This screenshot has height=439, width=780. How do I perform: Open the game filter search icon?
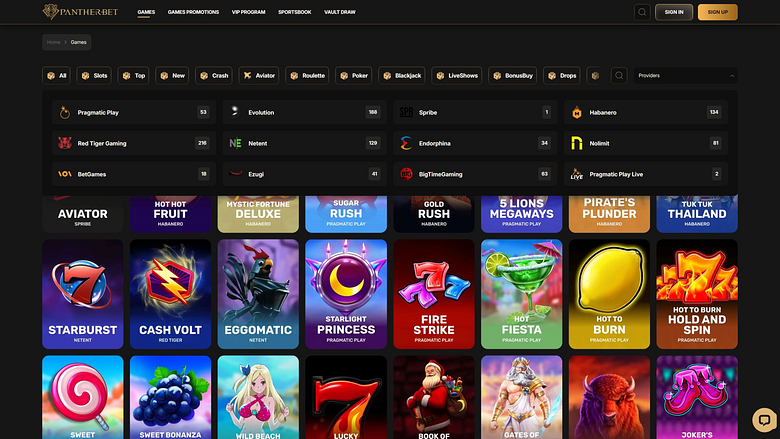point(619,76)
